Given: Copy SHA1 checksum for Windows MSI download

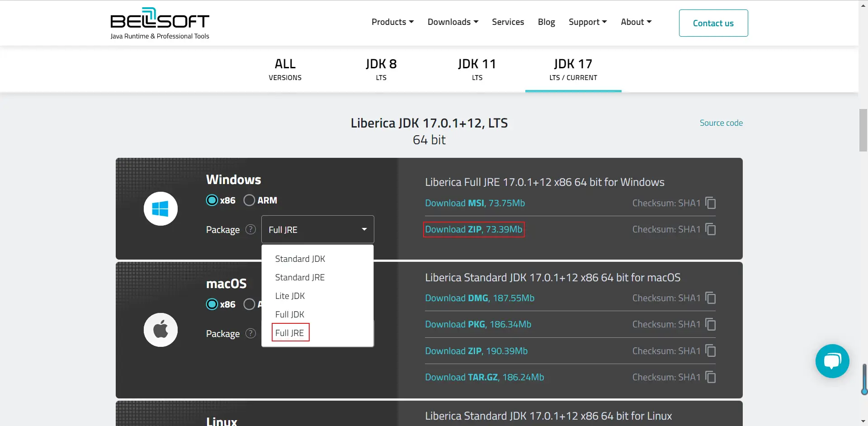Looking at the screenshot, I should click(x=710, y=203).
